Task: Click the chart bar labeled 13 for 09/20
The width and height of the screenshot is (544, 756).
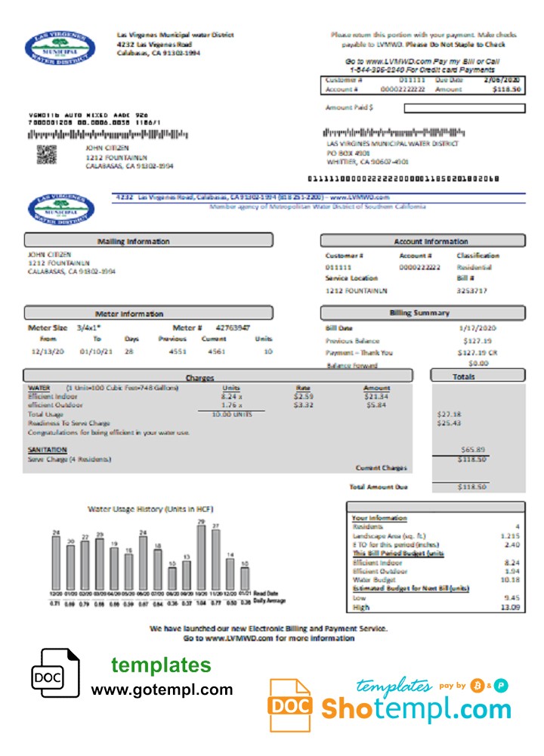Action: click(187, 575)
